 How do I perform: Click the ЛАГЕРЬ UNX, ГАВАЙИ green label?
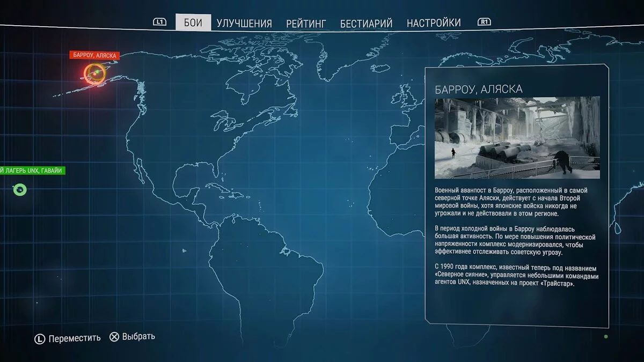[33, 171]
